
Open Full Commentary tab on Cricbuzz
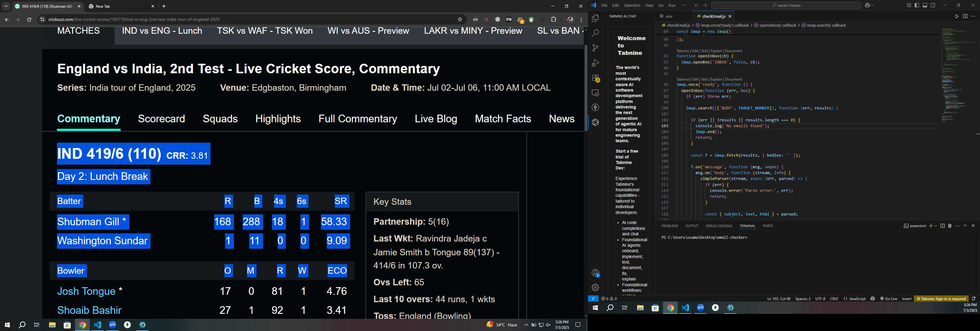point(358,119)
